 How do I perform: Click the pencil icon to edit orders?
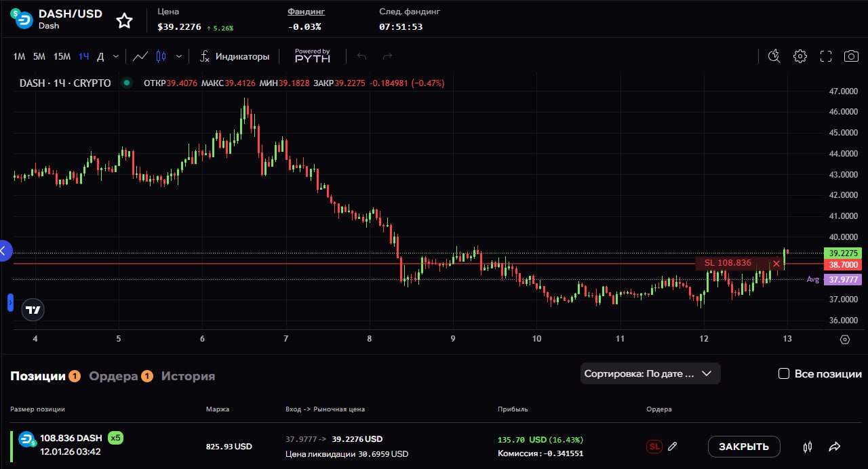pos(672,447)
